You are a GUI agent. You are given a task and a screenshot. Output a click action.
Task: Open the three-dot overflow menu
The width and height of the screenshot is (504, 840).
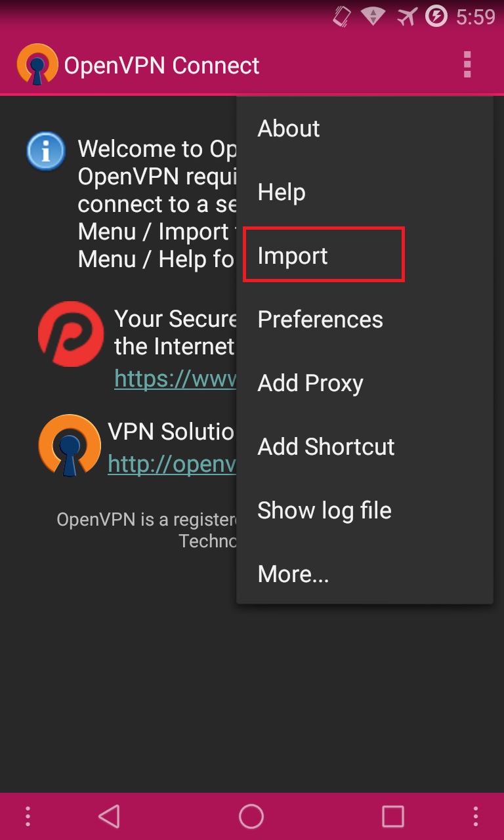(x=467, y=65)
